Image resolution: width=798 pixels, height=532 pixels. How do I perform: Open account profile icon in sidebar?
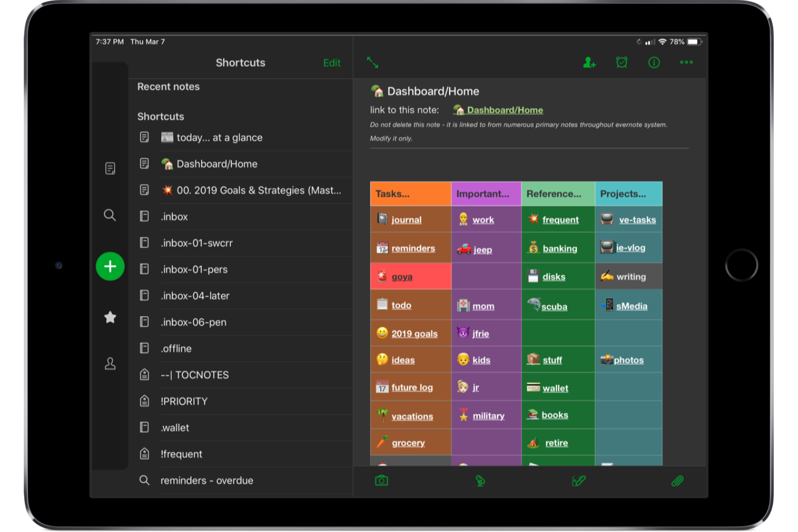[110, 364]
